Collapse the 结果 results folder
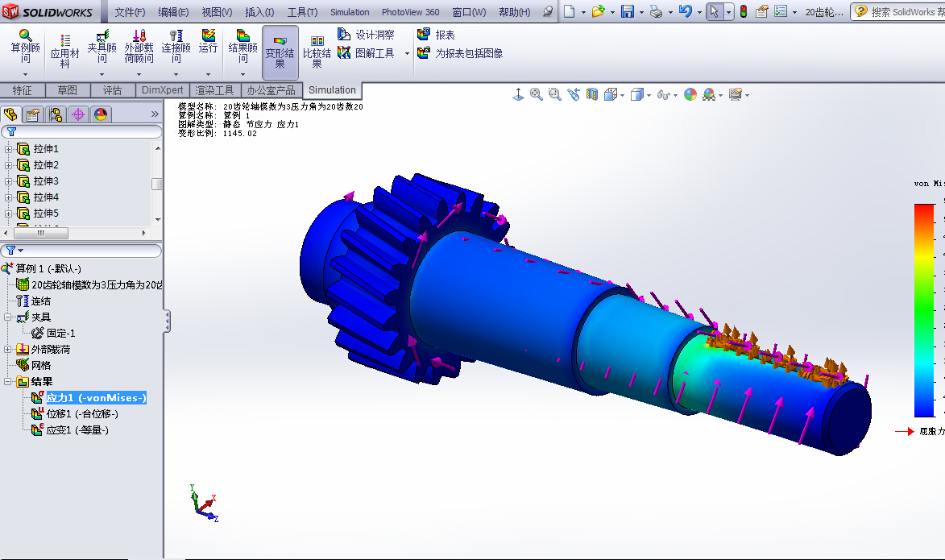Screen dimensions: 945x560 tap(8, 382)
